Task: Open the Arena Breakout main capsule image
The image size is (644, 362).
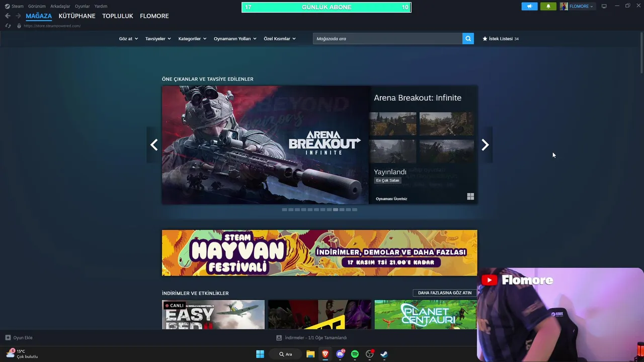Action: click(266, 145)
